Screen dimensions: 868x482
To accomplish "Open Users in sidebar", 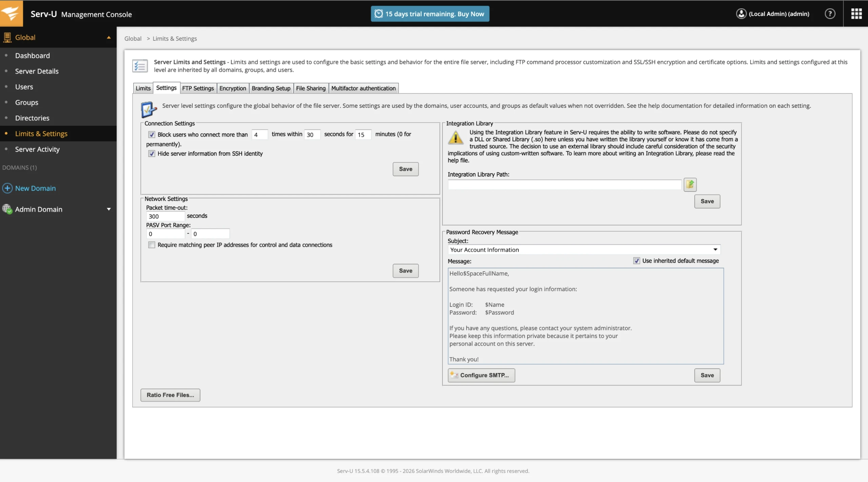I will click(x=24, y=87).
